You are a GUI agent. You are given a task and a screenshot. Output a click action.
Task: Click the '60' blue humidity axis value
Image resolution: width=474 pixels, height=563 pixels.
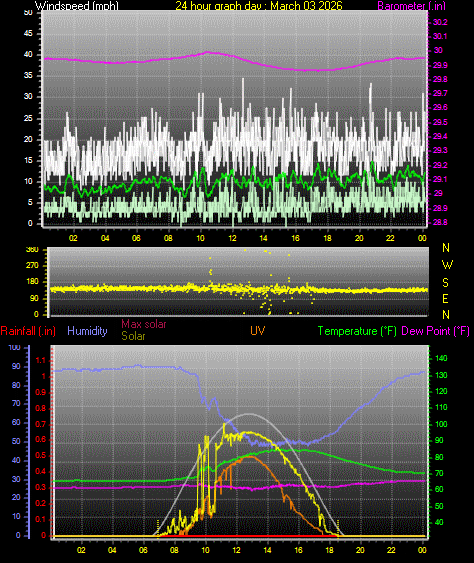coord(16,423)
